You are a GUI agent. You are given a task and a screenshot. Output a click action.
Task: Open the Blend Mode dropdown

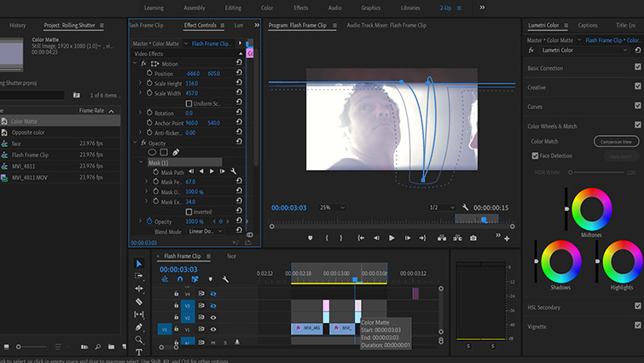[204, 231]
